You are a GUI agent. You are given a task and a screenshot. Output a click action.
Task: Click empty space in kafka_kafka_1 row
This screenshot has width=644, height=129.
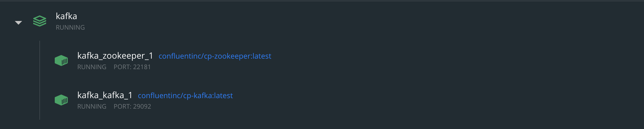click(x=431, y=101)
